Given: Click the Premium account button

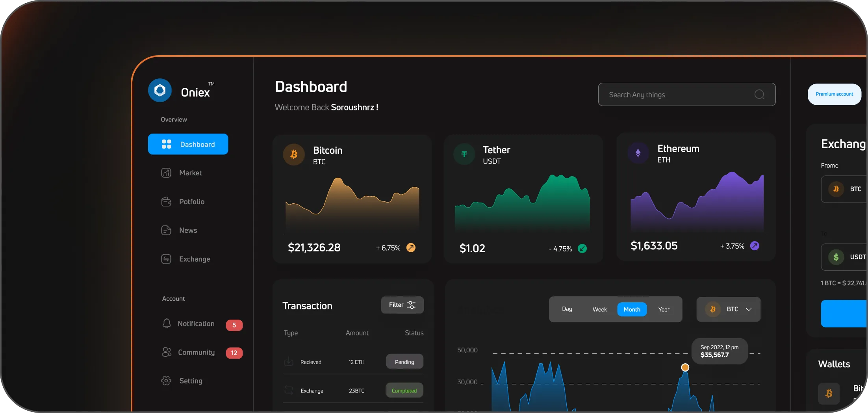Looking at the screenshot, I should (834, 94).
